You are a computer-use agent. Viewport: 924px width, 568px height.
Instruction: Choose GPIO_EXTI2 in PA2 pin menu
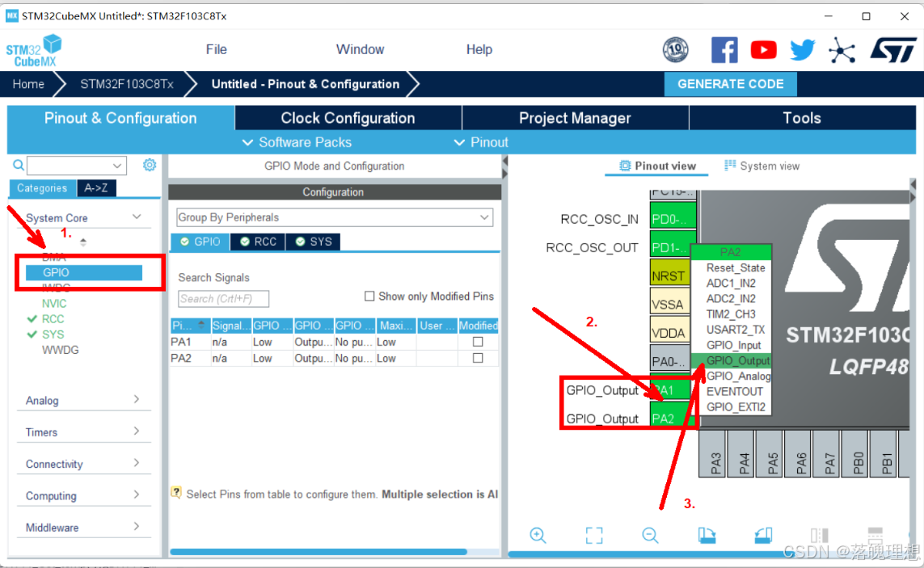[736, 406]
